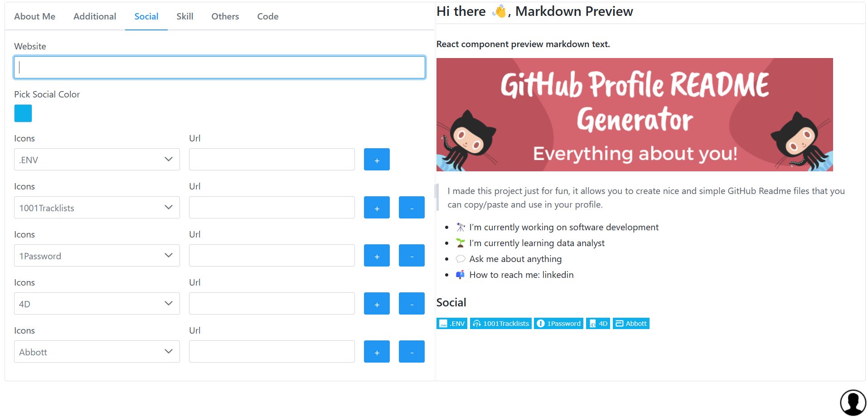Open the social color picker swatch

23,113
